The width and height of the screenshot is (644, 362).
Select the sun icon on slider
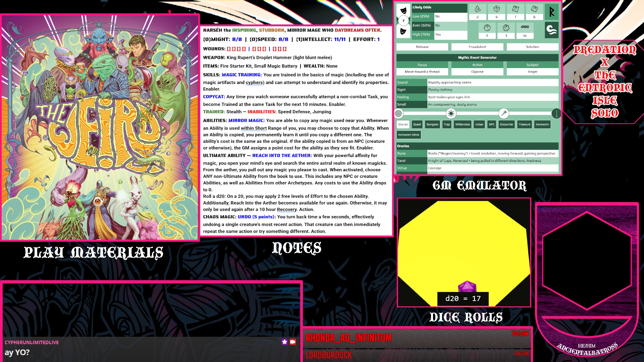pyautogui.click(x=451, y=114)
